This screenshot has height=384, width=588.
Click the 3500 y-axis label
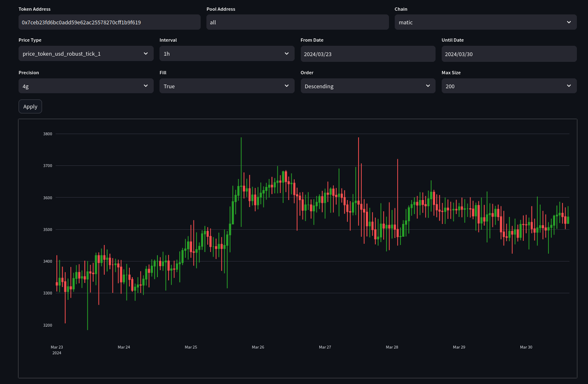point(48,230)
